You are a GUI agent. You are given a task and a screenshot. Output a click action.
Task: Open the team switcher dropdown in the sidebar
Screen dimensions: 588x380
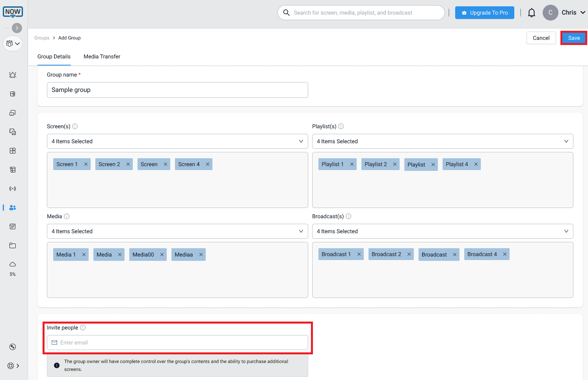[13, 43]
